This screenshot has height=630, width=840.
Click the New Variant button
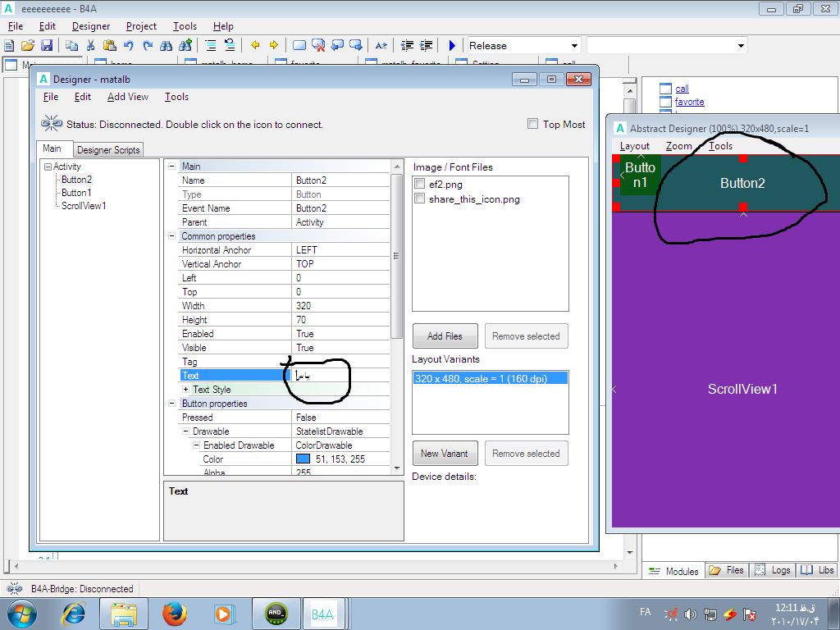pyautogui.click(x=445, y=454)
